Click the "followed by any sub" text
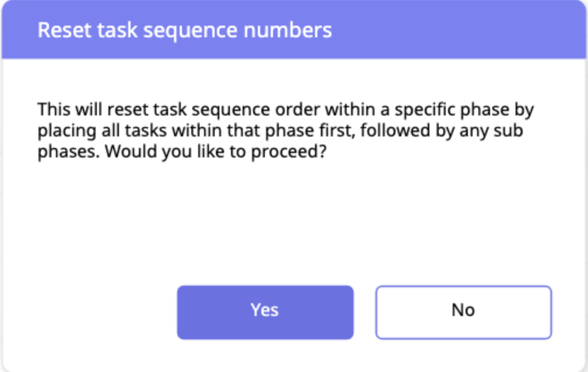This screenshot has width=588, height=372. [441, 131]
